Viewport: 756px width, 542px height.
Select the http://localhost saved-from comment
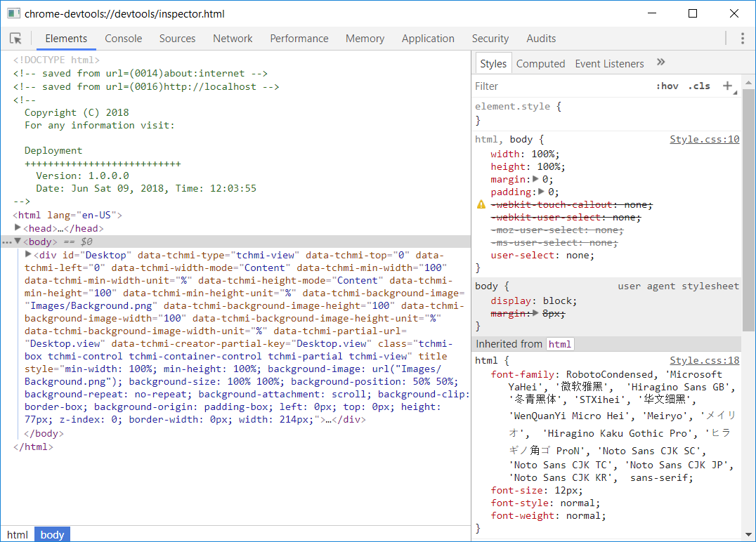tap(146, 87)
